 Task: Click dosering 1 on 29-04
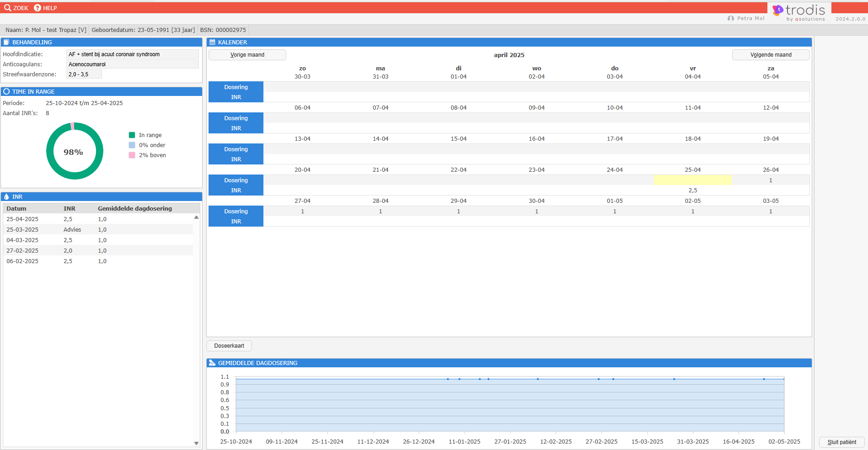click(459, 211)
